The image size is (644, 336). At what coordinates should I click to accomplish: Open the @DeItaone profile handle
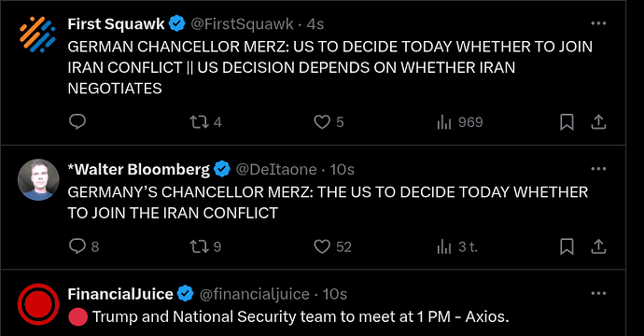[276, 169]
